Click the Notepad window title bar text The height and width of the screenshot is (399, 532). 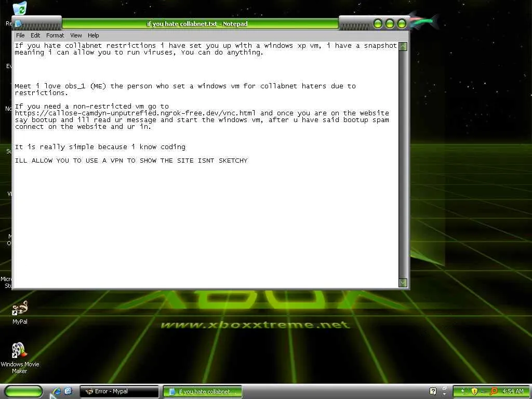(197, 24)
